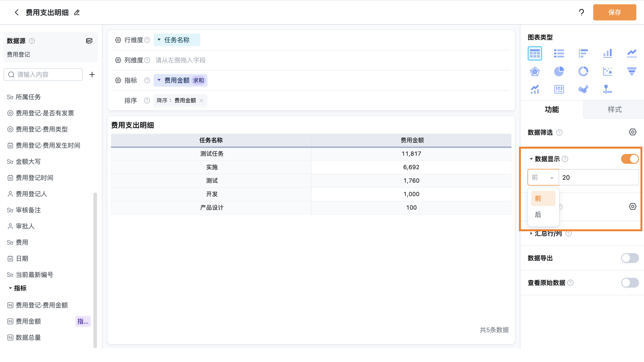This screenshot has height=362, width=644.
Task: Open the 任务名称 dimension dropdown arrow
Action: [159, 40]
